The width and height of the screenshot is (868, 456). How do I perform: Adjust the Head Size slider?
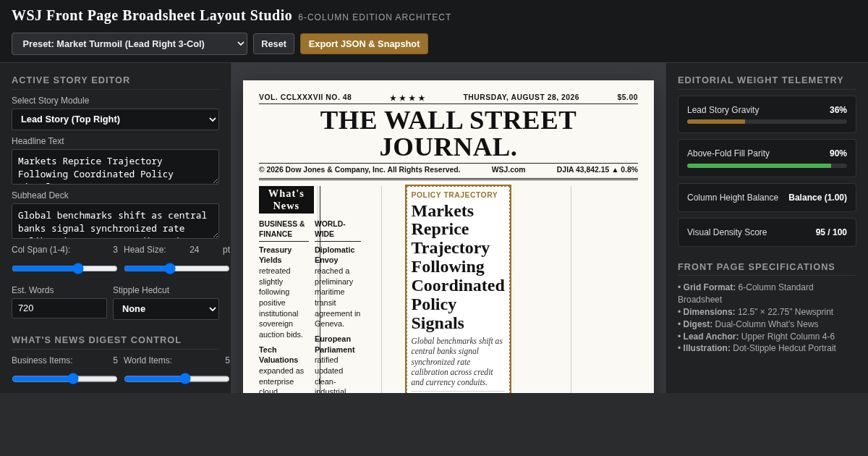click(x=176, y=269)
